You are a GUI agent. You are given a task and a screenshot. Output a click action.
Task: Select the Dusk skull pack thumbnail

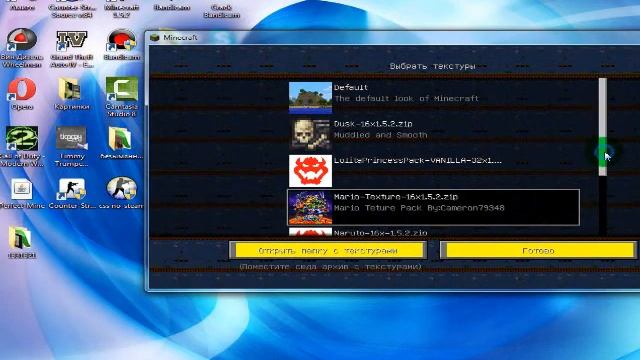(310, 134)
